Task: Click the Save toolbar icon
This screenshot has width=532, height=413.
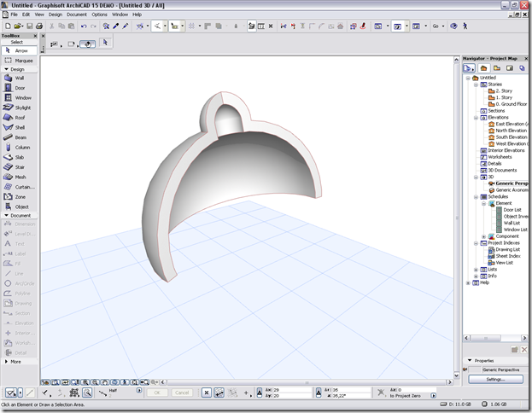Action: click(30, 26)
